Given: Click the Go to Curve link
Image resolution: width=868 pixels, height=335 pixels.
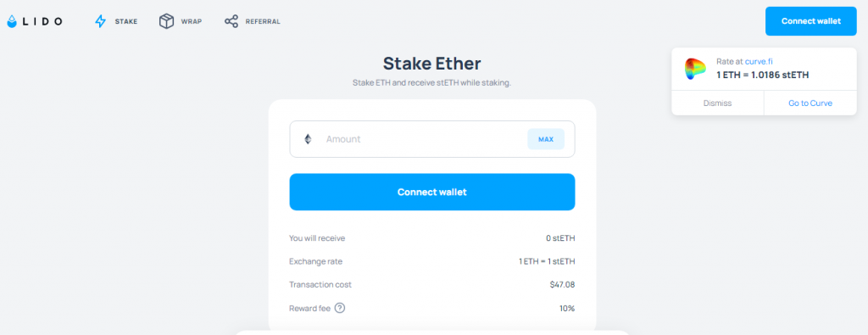Looking at the screenshot, I should pyautogui.click(x=810, y=103).
